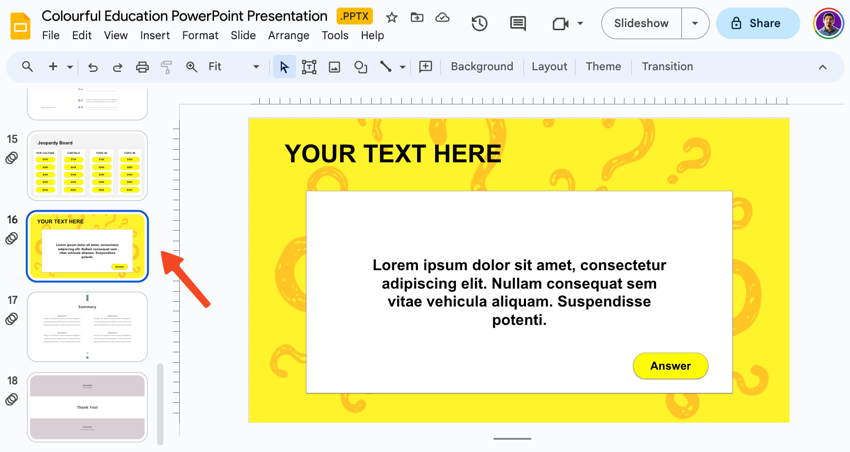Open the comments panel icon
This screenshot has width=850, height=452.
coord(518,23)
